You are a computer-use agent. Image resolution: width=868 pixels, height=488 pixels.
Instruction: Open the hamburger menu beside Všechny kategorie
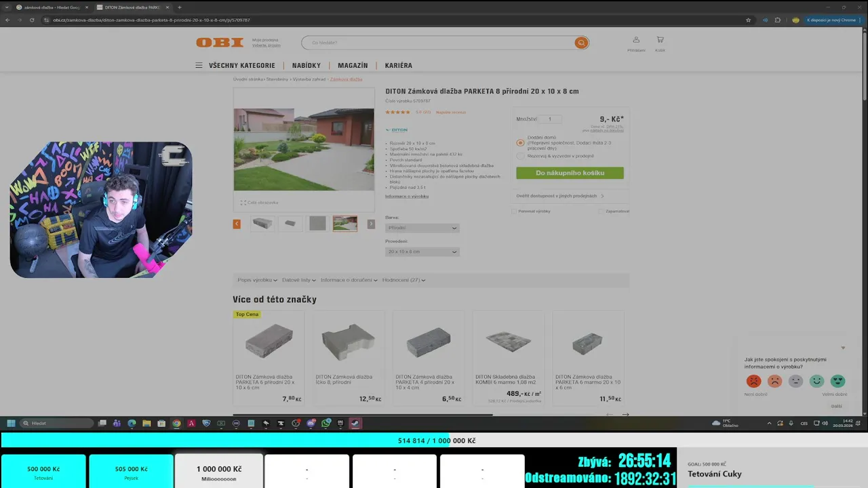click(x=199, y=66)
